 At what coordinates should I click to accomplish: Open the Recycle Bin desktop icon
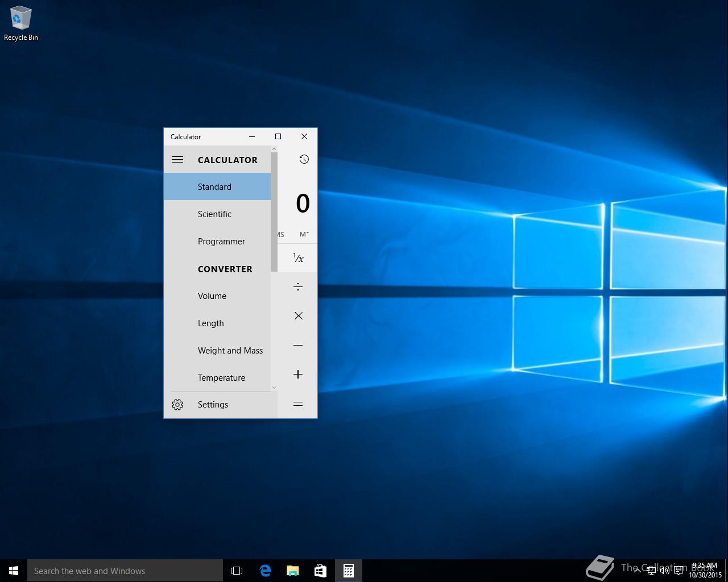click(x=21, y=23)
